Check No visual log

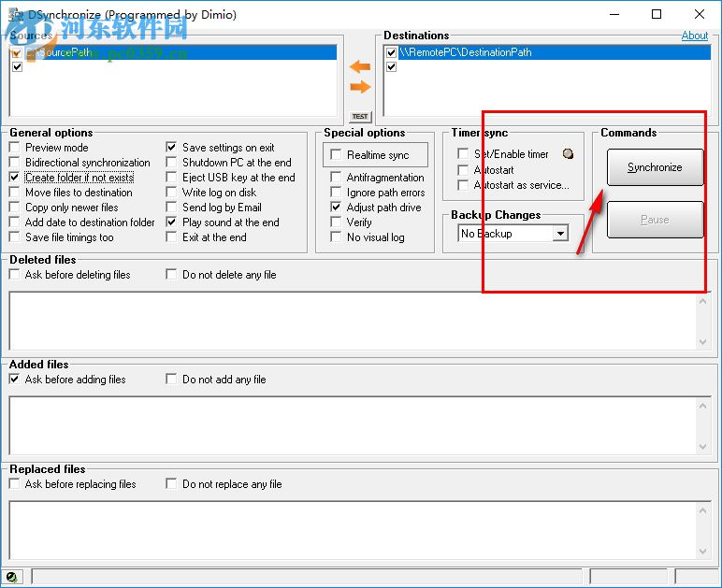click(336, 237)
